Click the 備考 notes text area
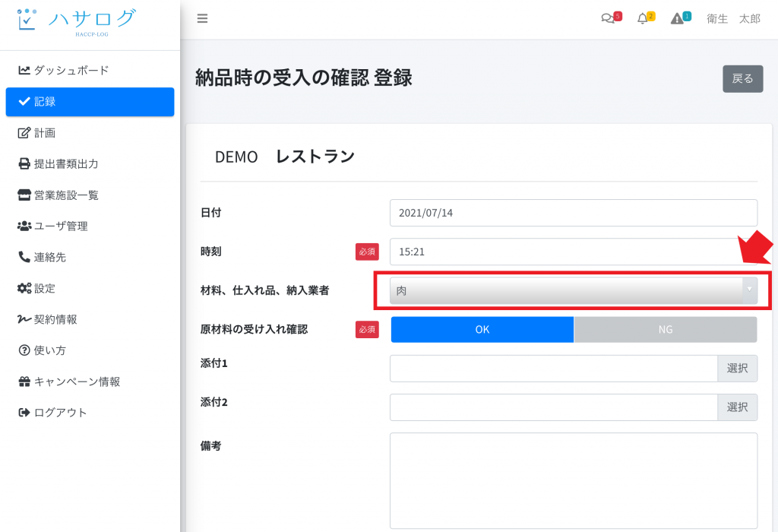778x532 pixels. coord(573,481)
